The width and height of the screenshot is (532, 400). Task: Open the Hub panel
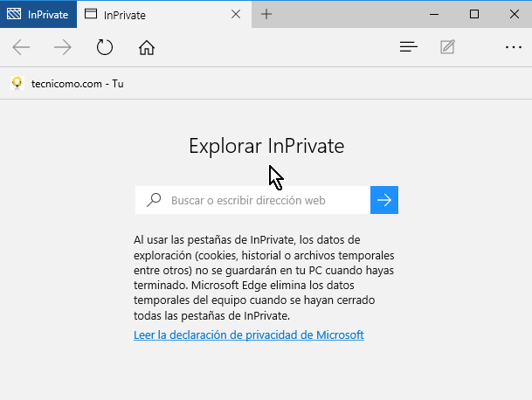coord(409,47)
